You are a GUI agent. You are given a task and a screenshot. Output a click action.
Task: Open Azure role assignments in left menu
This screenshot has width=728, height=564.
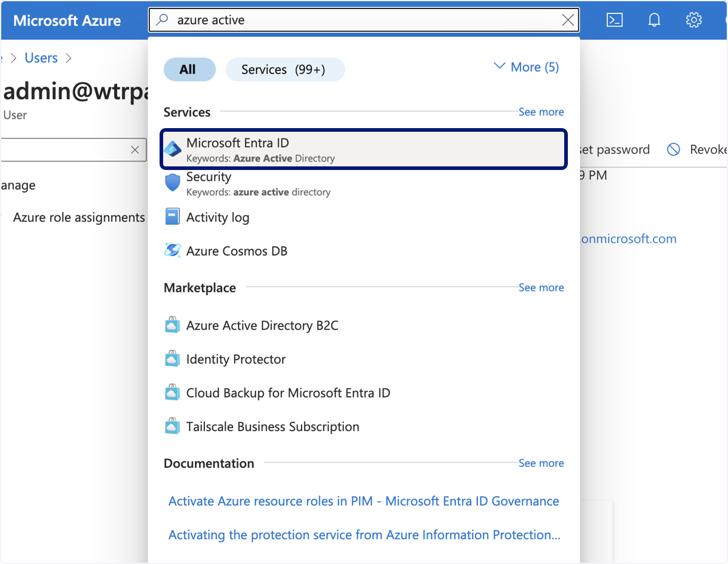[79, 217]
